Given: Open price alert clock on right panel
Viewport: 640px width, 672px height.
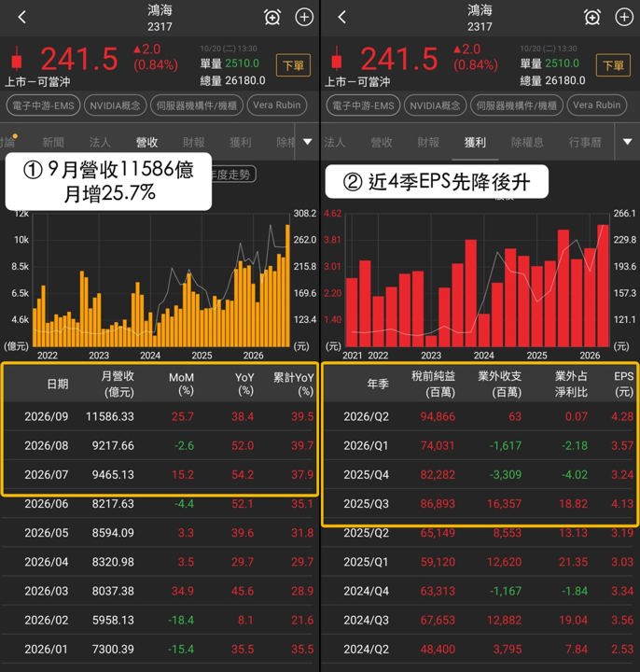Looking at the screenshot, I should click(592, 18).
